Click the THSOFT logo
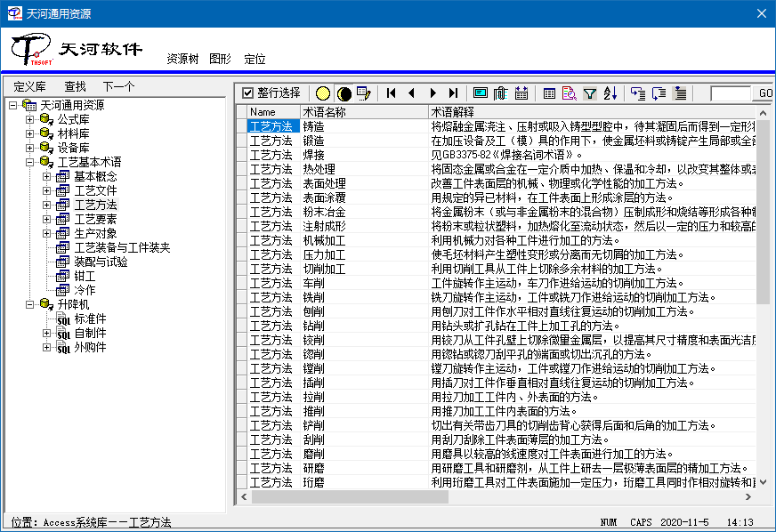This screenshot has height=532, width=776. [32, 49]
